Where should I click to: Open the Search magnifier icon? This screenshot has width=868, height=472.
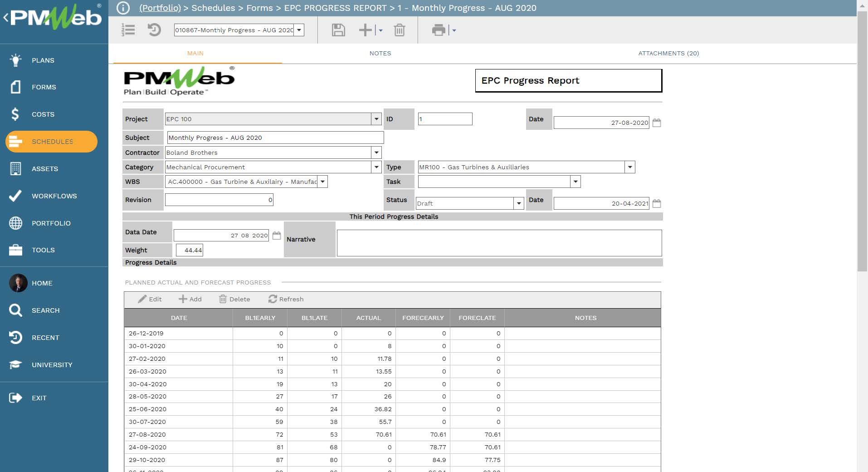tap(15, 310)
